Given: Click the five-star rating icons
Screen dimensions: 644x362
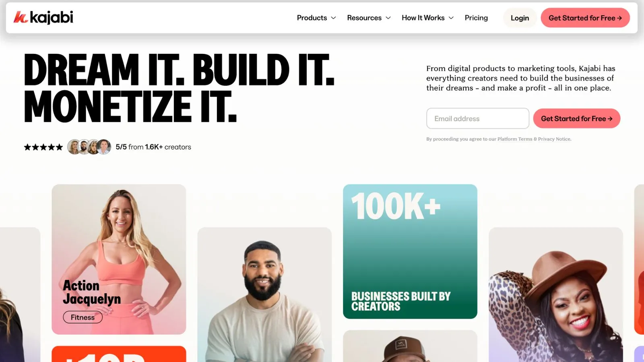Looking at the screenshot, I should [x=43, y=147].
